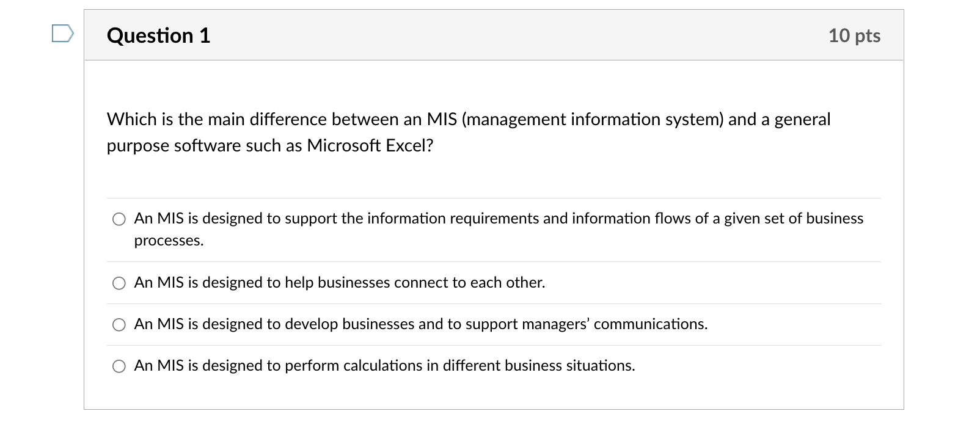
Task: Select radio for information requirements and flows answer
Action: pos(119,219)
